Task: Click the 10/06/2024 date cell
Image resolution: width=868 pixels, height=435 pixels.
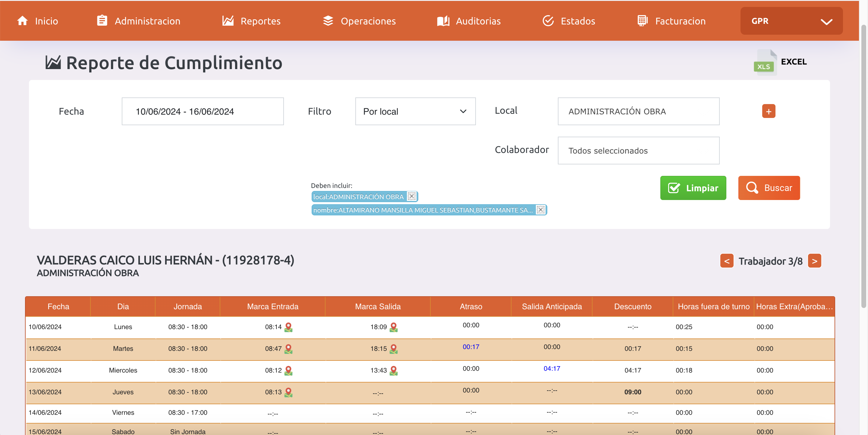Action: tap(45, 327)
